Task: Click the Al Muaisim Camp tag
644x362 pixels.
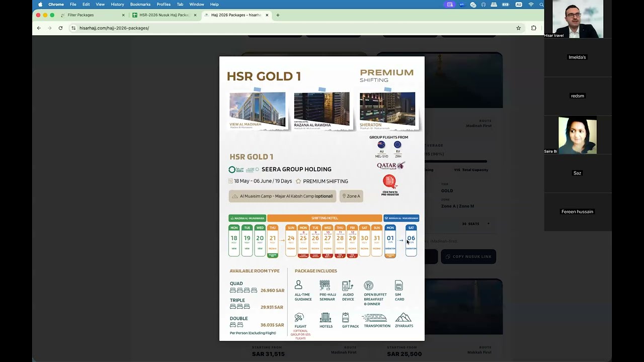Action: point(282,196)
